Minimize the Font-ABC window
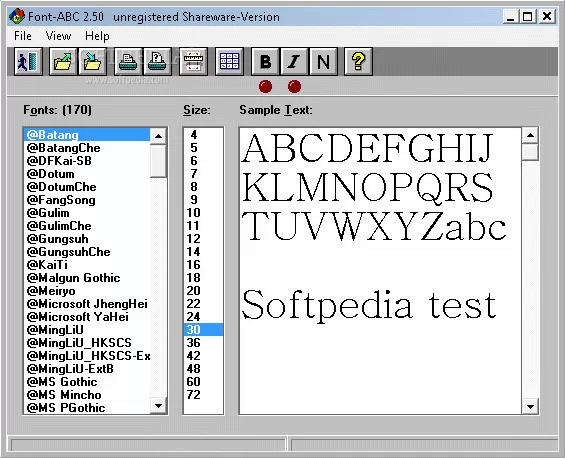 (510, 17)
